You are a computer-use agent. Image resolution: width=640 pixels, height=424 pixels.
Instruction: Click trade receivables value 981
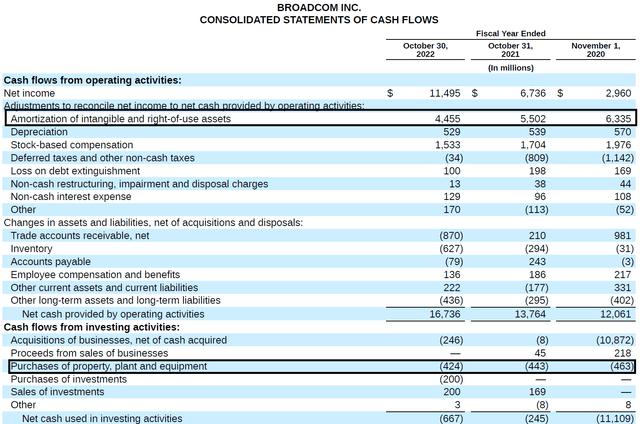(622, 235)
